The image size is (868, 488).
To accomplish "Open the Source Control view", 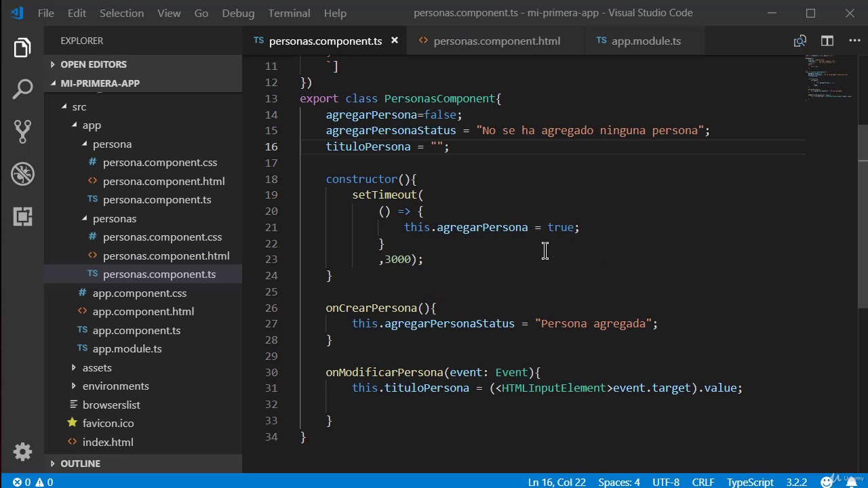I will click(22, 131).
